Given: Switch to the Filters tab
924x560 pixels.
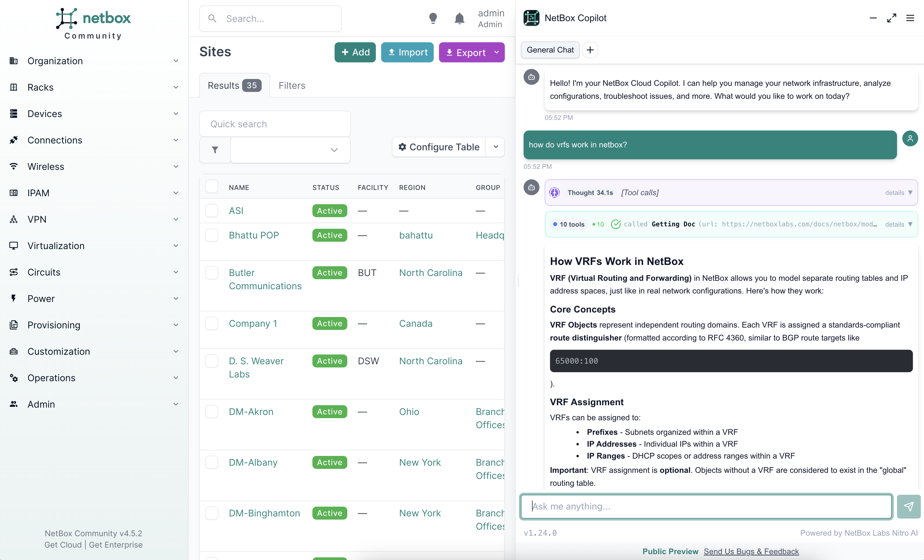Looking at the screenshot, I should (292, 86).
